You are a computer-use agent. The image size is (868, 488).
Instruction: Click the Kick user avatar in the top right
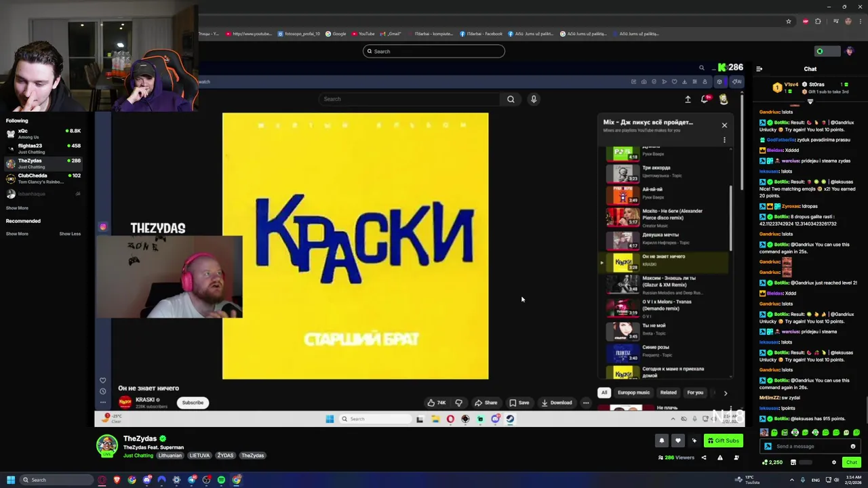click(x=850, y=52)
